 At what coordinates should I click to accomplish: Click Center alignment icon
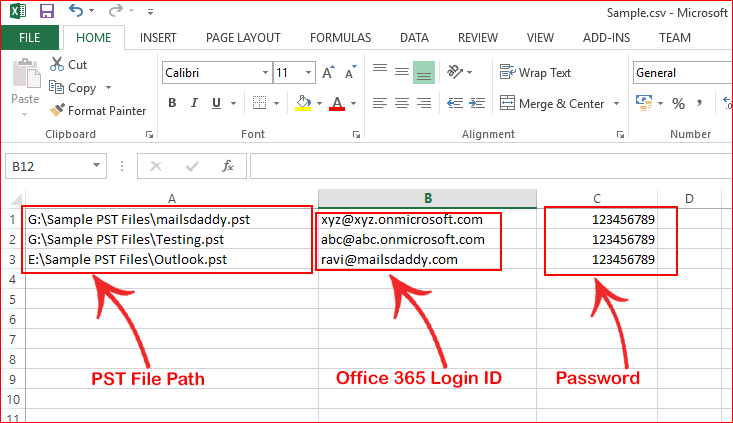(402, 103)
